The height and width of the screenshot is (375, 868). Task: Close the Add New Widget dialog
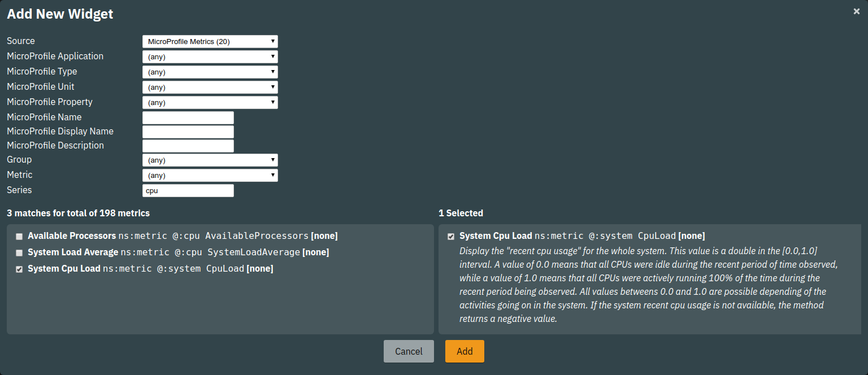[x=856, y=11]
